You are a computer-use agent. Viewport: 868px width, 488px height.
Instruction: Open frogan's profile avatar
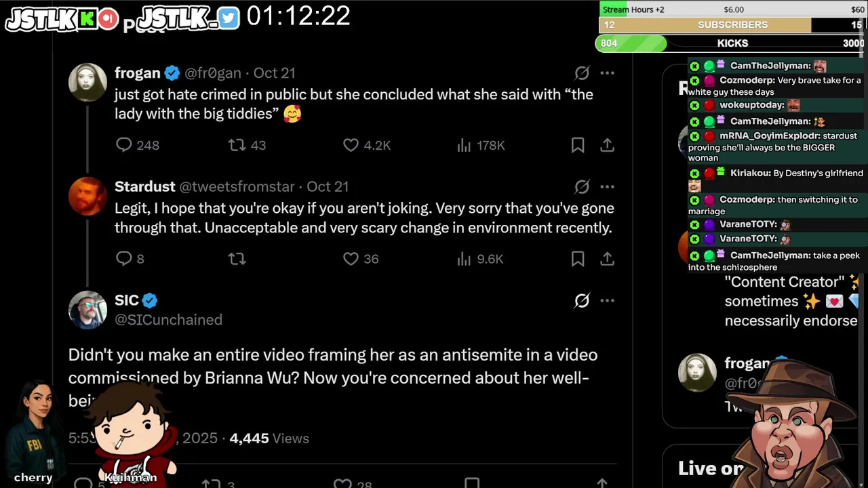pyautogui.click(x=87, y=82)
